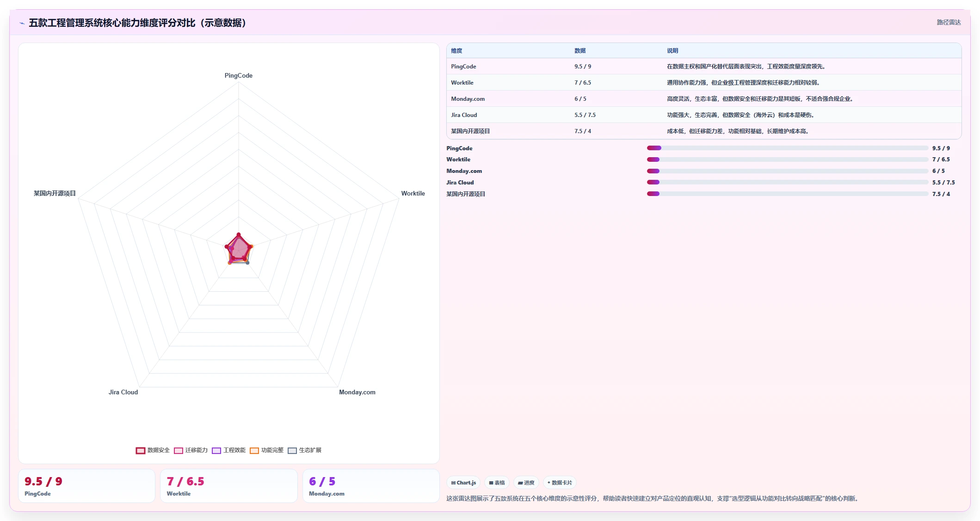980x521 pixels.
Task: Click the large 6 / 5 score on the stat card
Action: (x=322, y=482)
